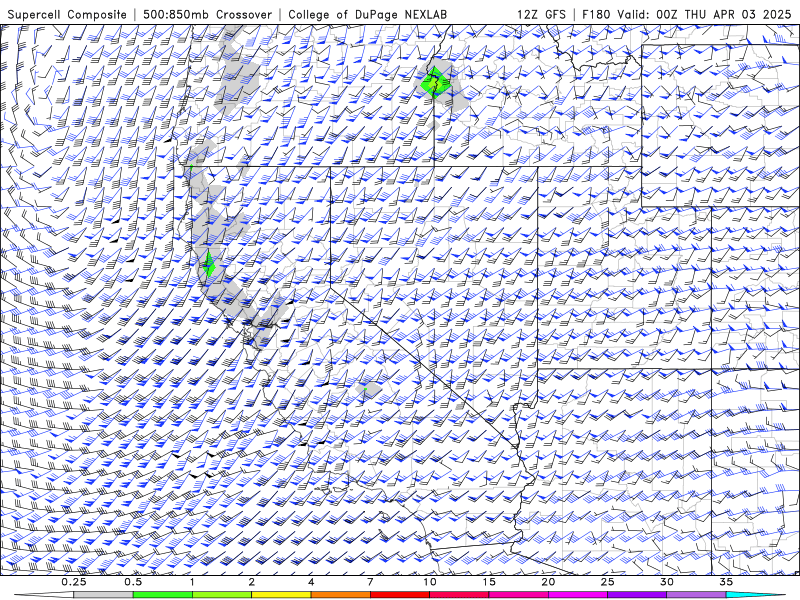Image resolution: width=800 pixels, height=600 pixels.
Task: Click the "25" legend value
Action: pyautogui.click(x=607, y=582)
